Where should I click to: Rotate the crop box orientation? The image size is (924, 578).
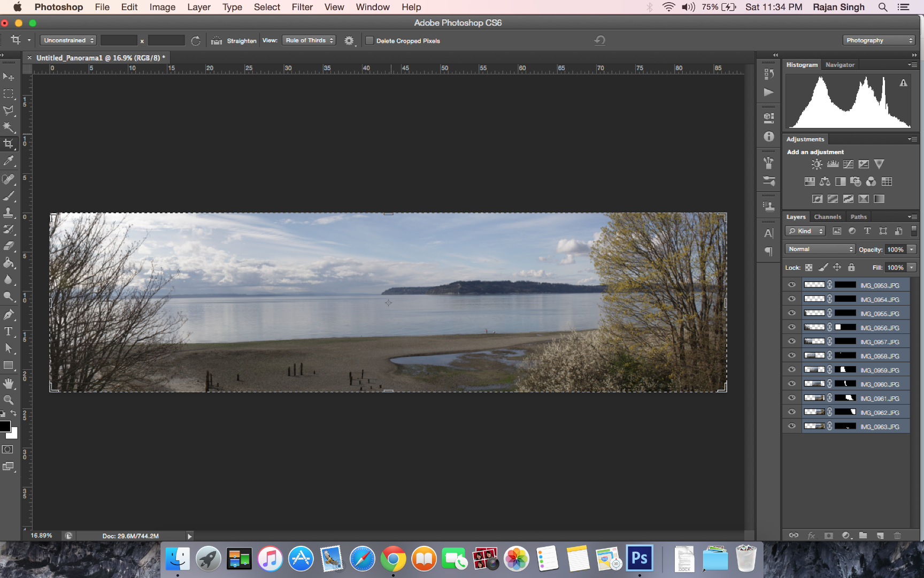pos(196,41)
